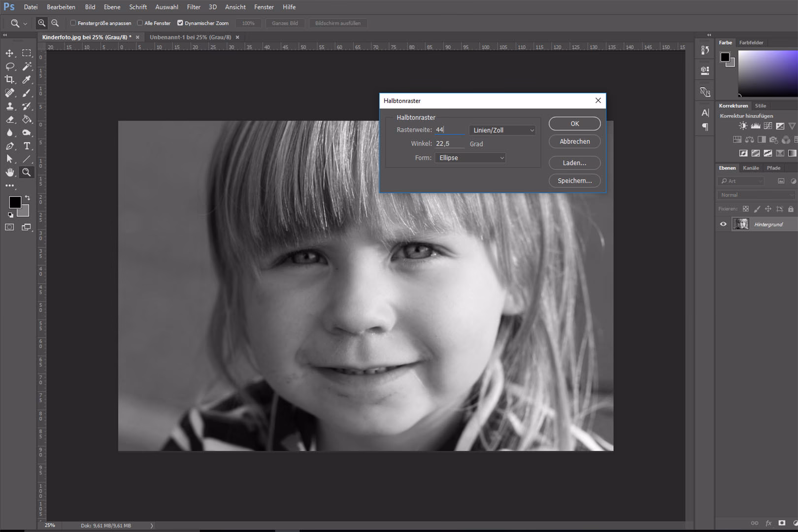
Task: Select the Lasso tool
Action: pos(9,66)
